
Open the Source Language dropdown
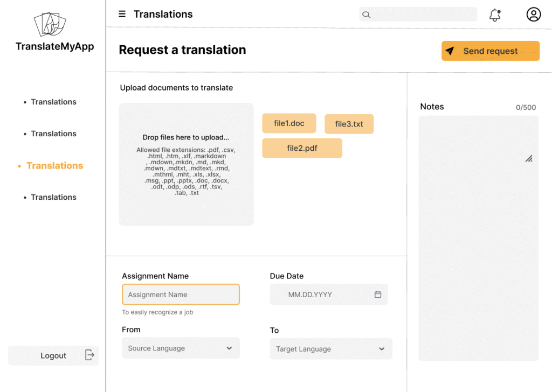[x=181, y=348]
